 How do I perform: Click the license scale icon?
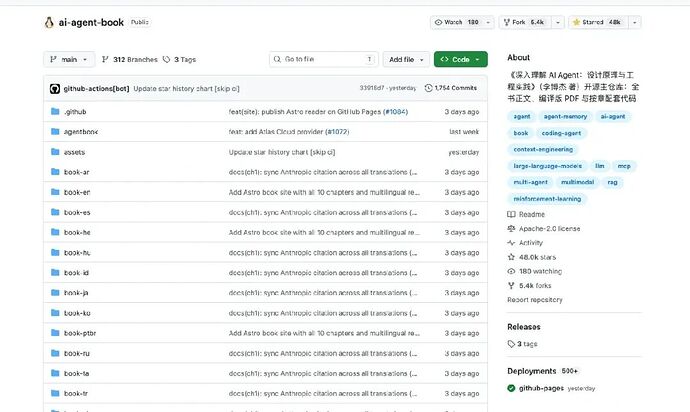(511, 228)
